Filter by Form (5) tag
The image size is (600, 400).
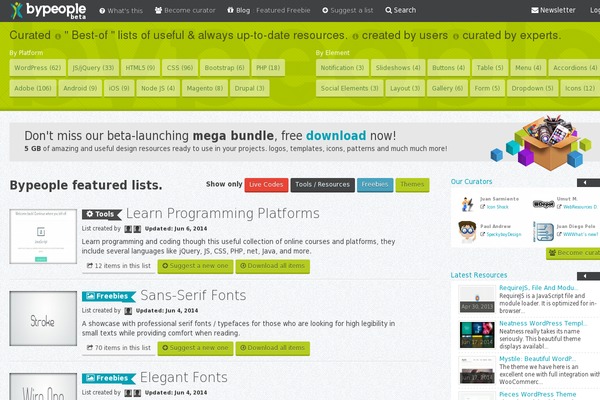[x=488, y=88]
